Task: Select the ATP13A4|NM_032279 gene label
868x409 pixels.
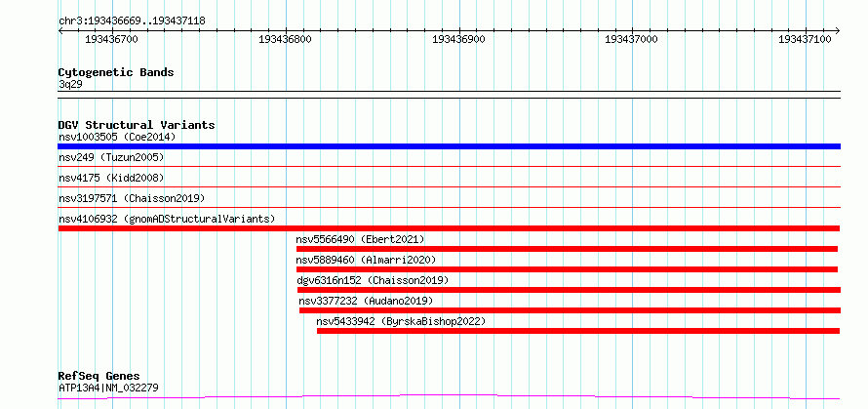Action: tap(108, 388)
